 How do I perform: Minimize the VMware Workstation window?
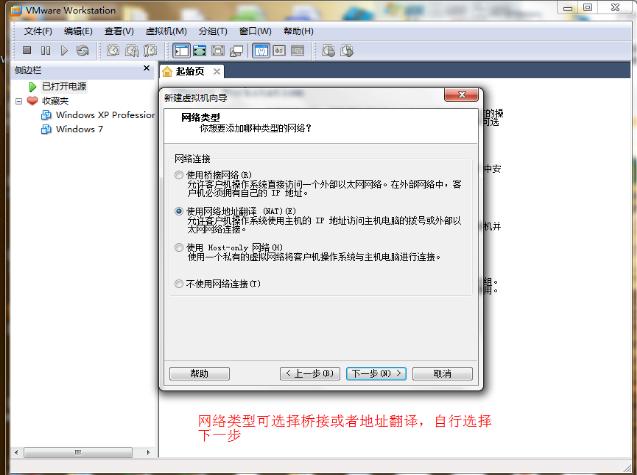click(x=568, y=8)
